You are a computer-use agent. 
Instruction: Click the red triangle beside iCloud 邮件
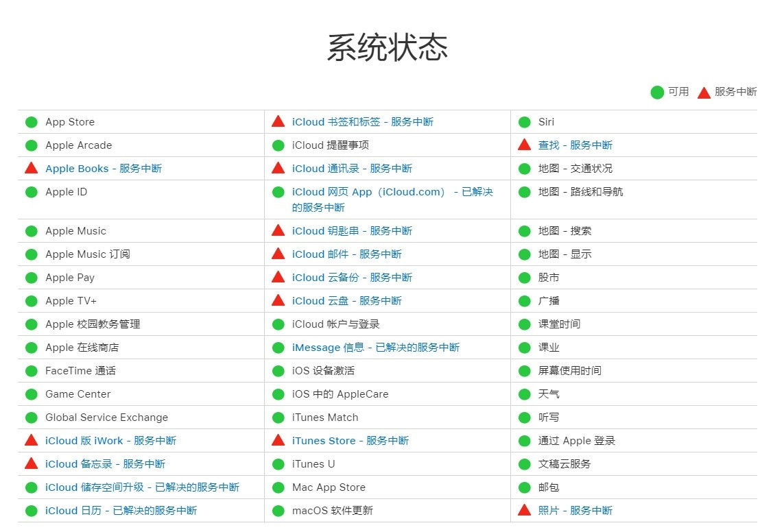tap(278, 254)
